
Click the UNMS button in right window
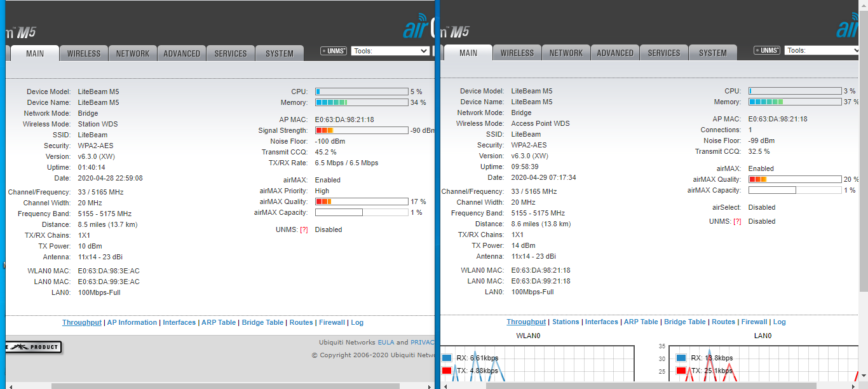pyautogui.click(x=768, y=50)
